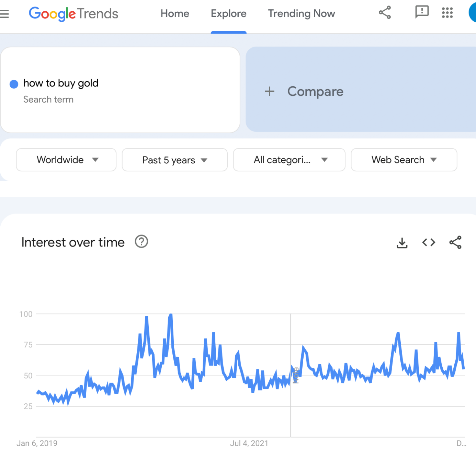
Task: Switch to the Trending Now tab
Action: (302, 13)
